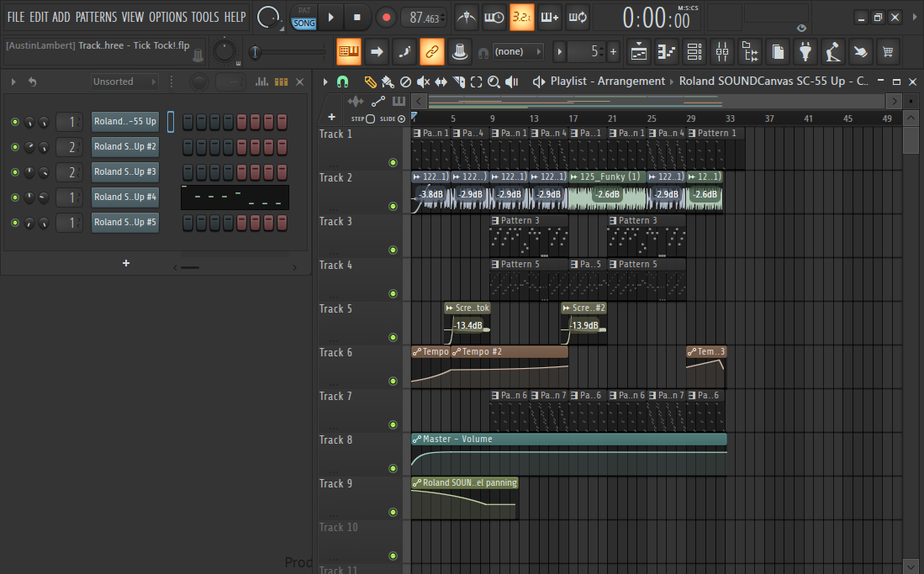The image size is (924, 574).
Task: Click arrow after Playlist - Arrangement label
Action: (x=672, y=82)
